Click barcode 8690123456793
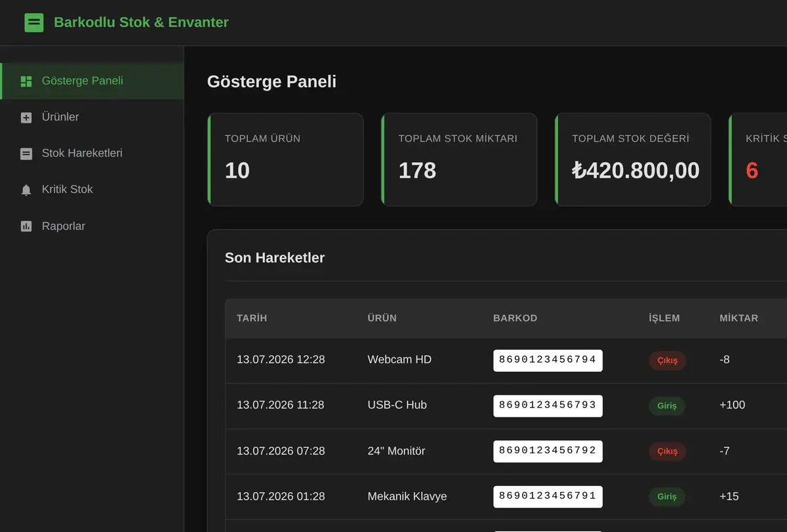This screenshot has width=787, height=532. tap(548, 405)
